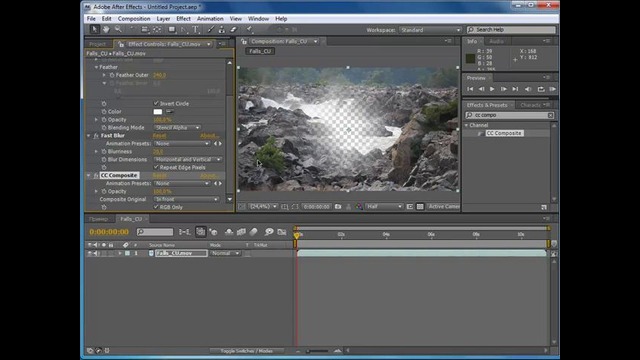This screenshot has height=360, width=640.
Task: Select the Hand tool
Action: [x=106, y=29]
